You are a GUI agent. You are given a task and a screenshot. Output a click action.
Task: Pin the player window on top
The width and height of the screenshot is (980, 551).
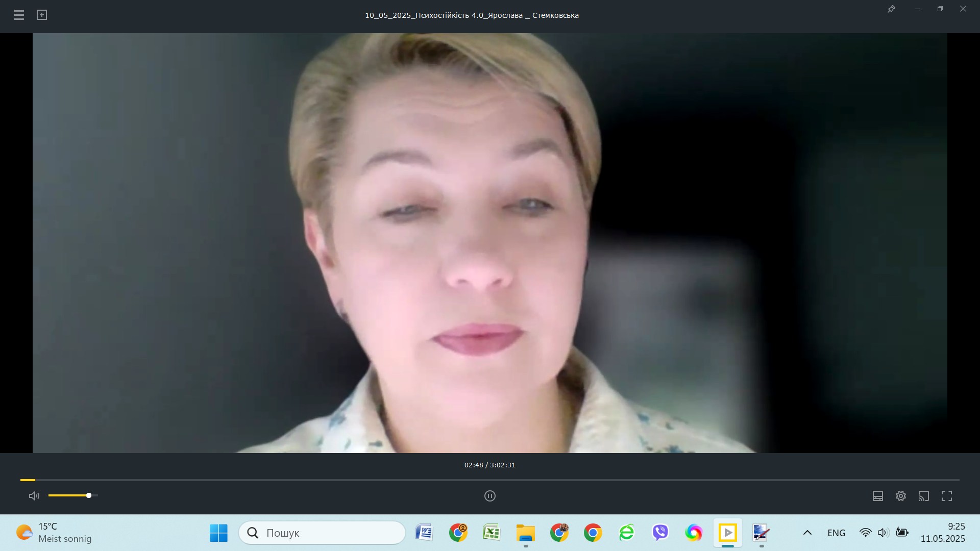coord(891,9)
